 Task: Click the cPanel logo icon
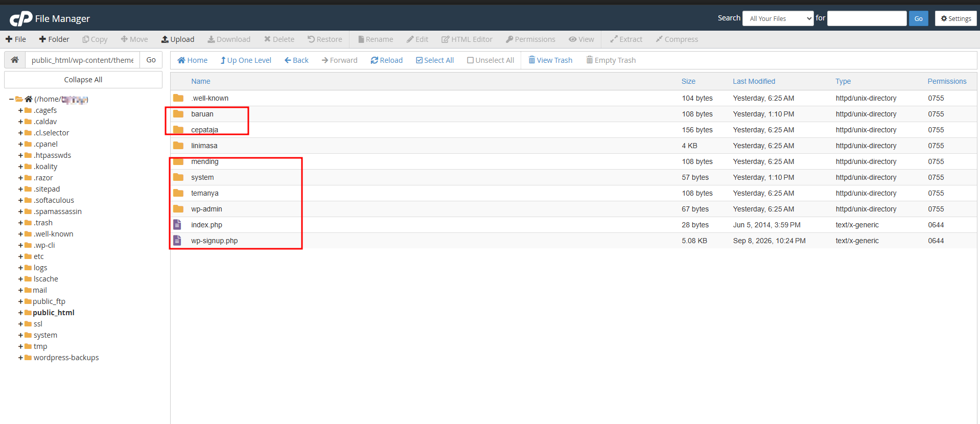21,19
